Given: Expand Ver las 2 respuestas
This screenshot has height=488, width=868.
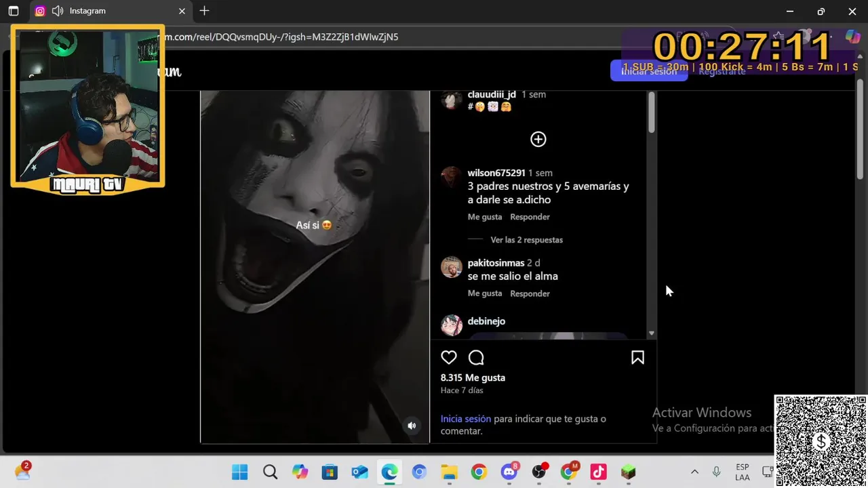Looking at the screenshot, I should pyautogui.click(x=526, y=240).
